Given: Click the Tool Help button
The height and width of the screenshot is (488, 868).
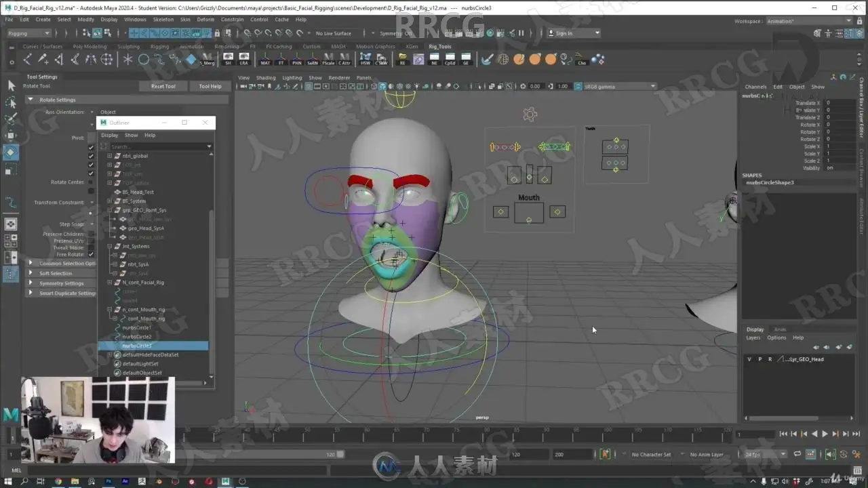Looking at the screenshot, I should click(x=210, y=86).
